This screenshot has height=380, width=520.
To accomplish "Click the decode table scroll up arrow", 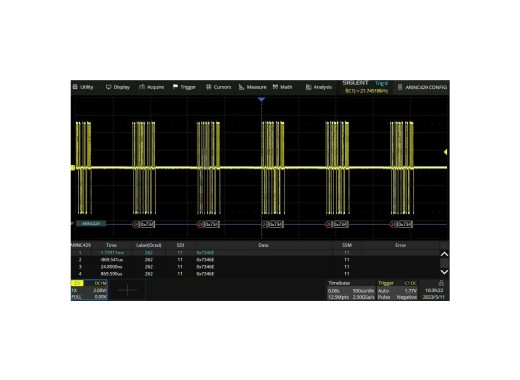I will pos(444,254).
